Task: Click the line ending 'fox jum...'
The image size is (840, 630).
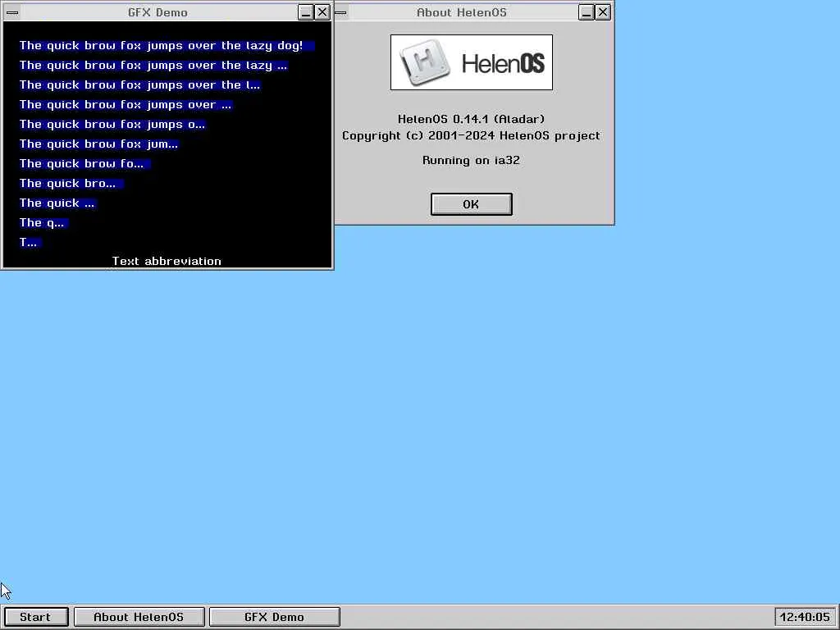Action: (99, 144)
